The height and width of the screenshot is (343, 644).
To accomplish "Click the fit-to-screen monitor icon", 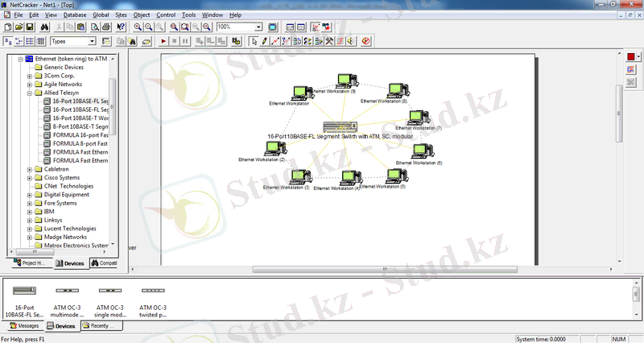I will (272, 27).
